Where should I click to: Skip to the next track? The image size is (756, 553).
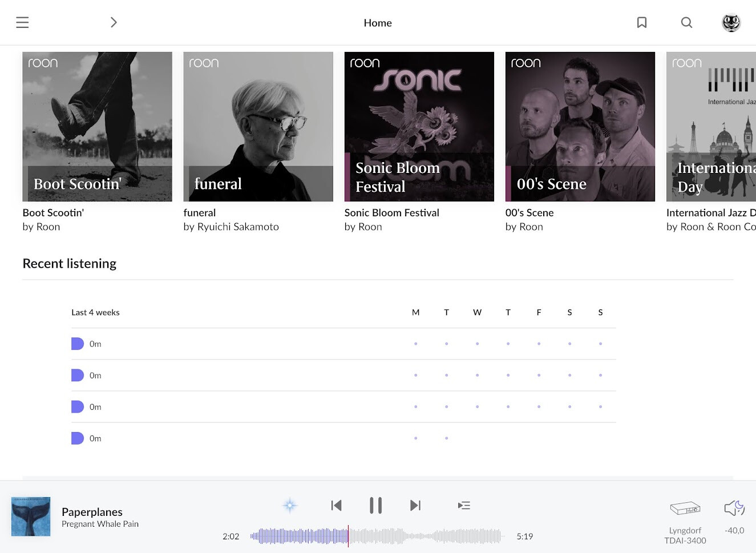[x=415, y=505]
